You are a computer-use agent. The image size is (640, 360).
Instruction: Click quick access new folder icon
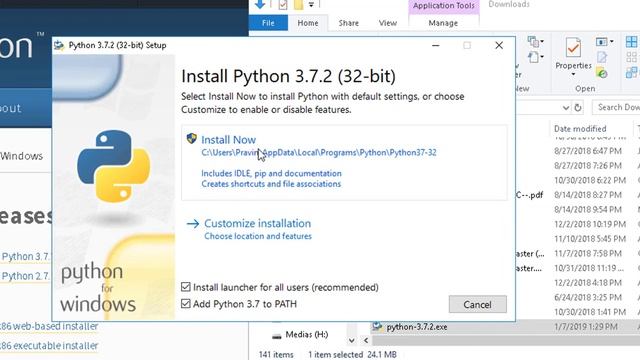(x=299, y=4)
